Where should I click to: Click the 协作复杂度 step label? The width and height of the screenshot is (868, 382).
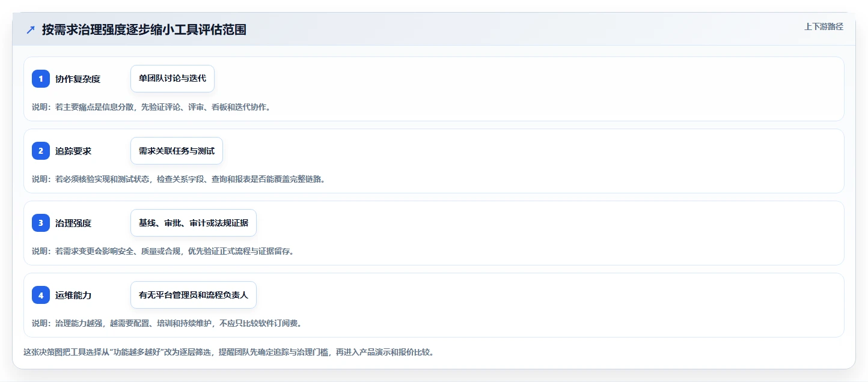pos(78,79)
